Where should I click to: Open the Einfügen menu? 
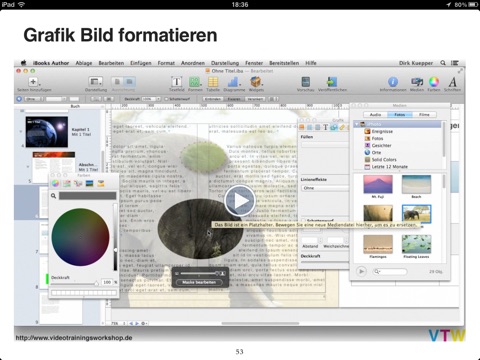141,63
